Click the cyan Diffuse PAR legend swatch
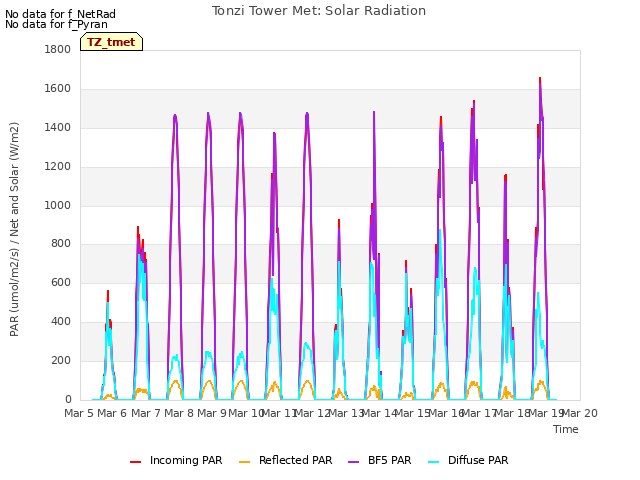Image resolution: width=640 pixels, height=480 pixels. point(434,462)
